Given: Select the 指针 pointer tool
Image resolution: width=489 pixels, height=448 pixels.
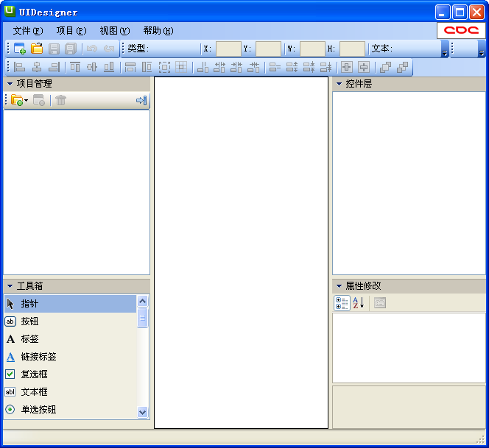Looking at the screenshot, I should click(x=29, y=304).
